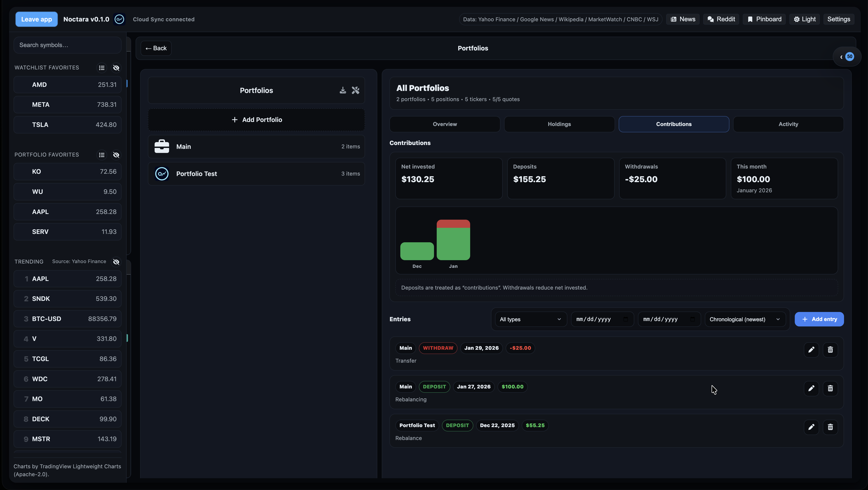The height and width of the screenshot is (490, 868).
Task: Click the Noctara logo icon in the header
Action: pos(119,19)
